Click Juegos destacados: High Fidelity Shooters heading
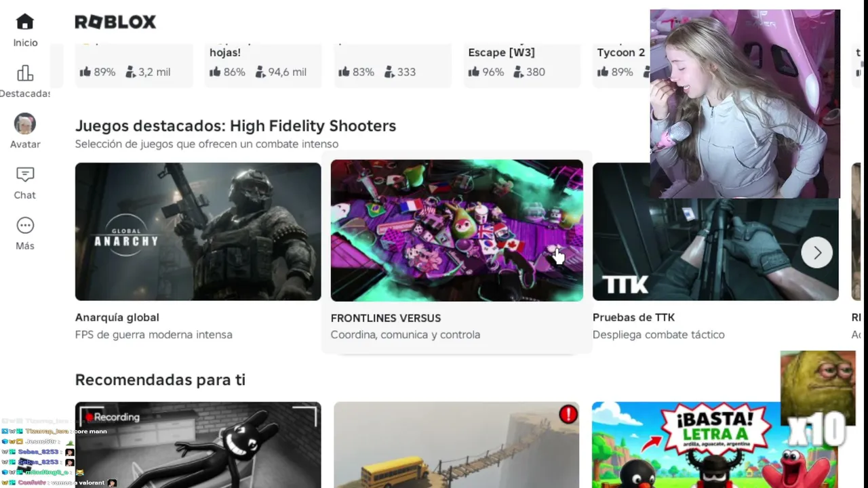The height and width of the screenshot is (488, 868). (235, 125)
